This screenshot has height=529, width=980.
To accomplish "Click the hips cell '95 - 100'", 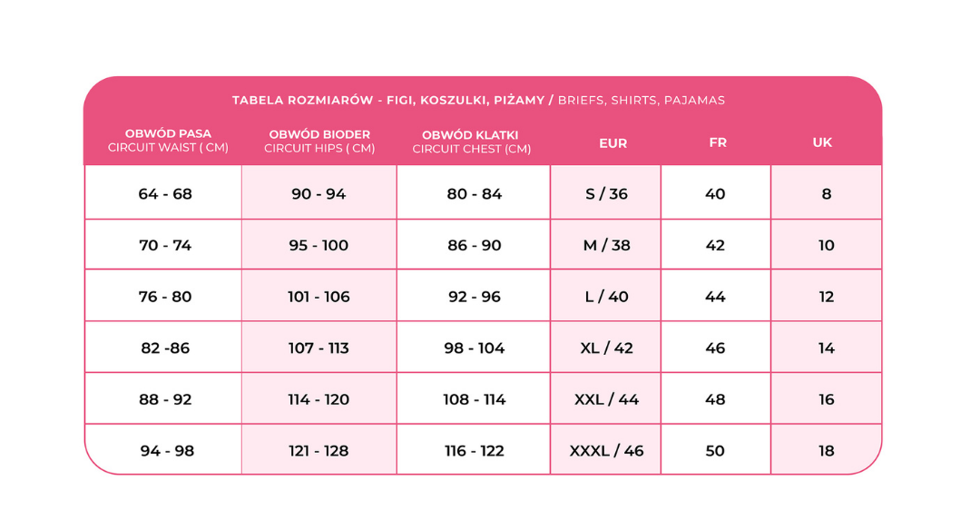I will [x=318, y=246].
